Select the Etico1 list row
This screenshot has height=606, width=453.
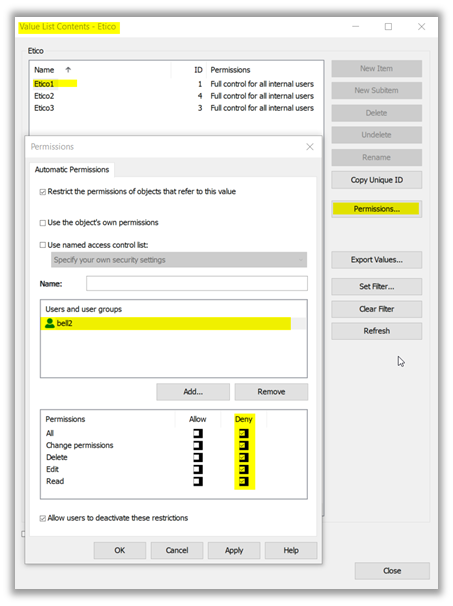coord(176,84)
